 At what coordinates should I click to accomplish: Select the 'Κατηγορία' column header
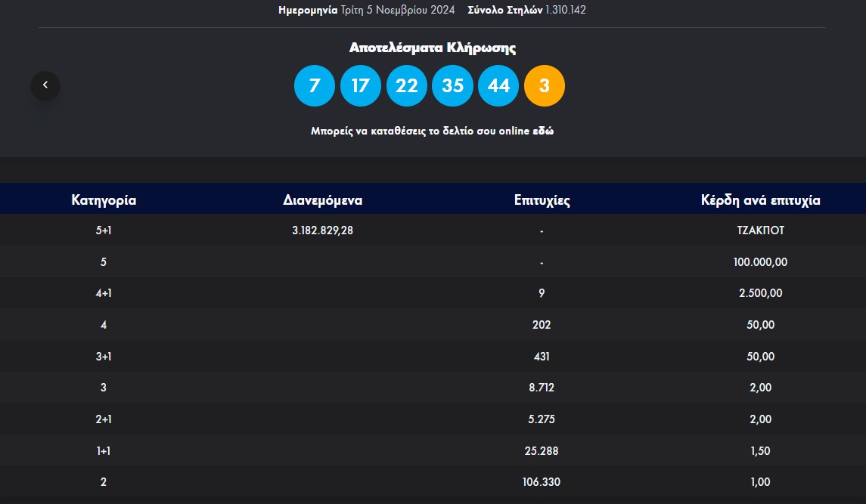coord(104,199)
